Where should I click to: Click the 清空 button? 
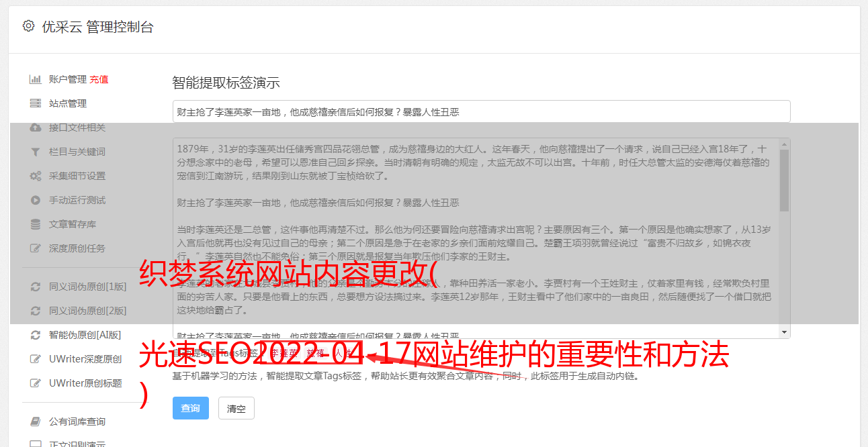click(236, 408)
